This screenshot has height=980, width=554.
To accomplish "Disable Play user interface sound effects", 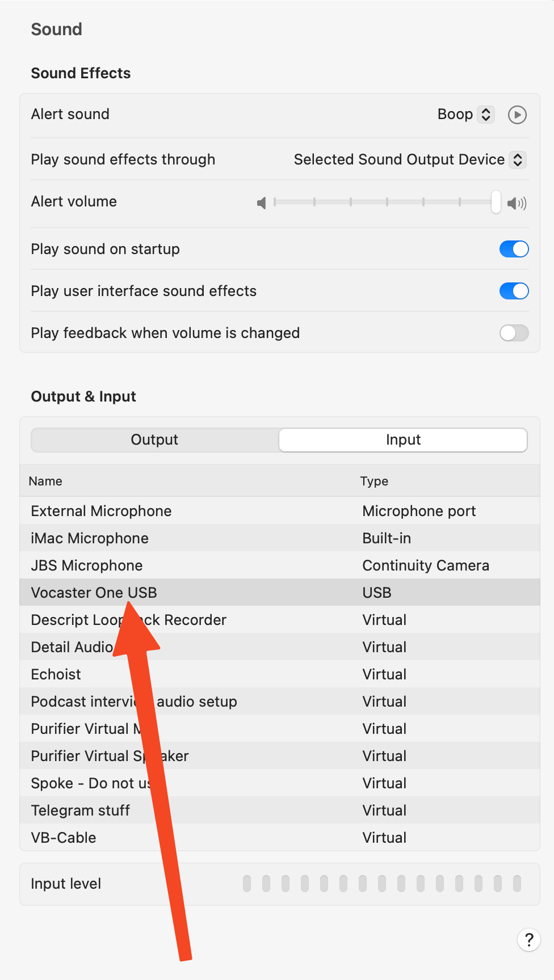I will 514,291.
